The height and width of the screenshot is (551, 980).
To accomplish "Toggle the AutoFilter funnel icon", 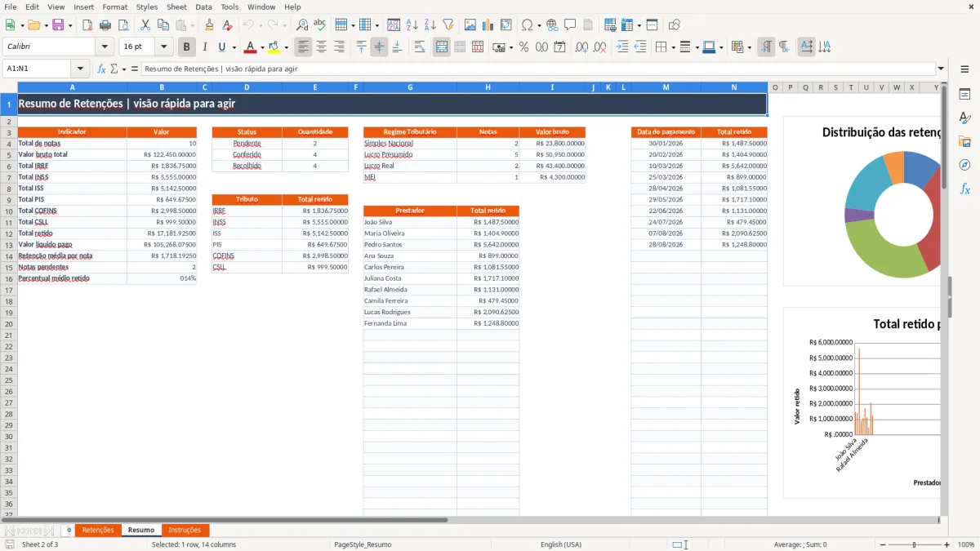I will [x=448, y=25].
